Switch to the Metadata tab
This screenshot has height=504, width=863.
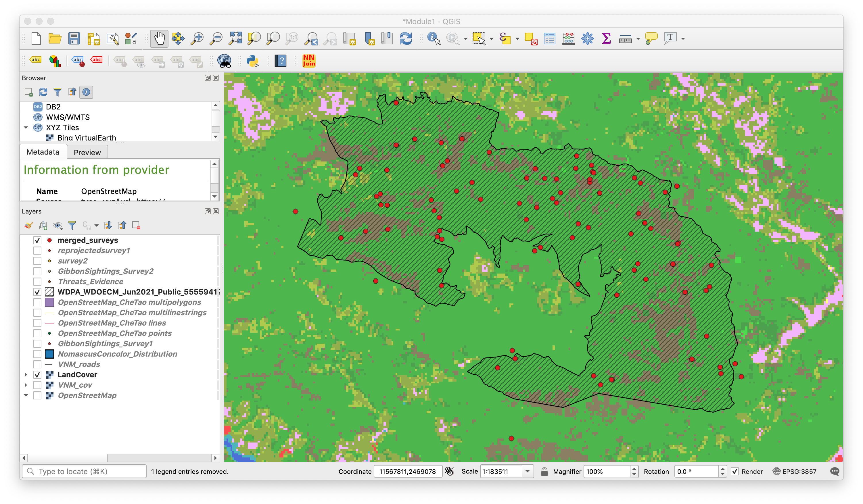pos(43,152)
